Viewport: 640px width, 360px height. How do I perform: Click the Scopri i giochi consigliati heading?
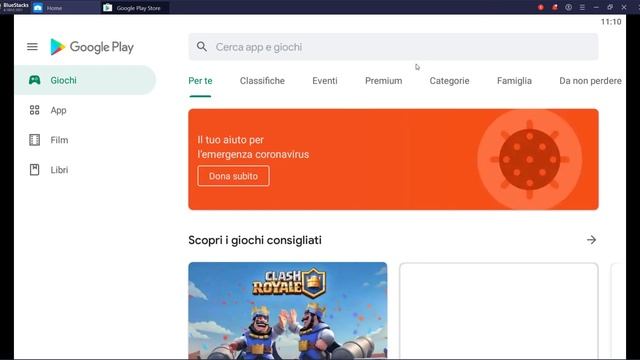pyautogui.click(x=255, y=240)
